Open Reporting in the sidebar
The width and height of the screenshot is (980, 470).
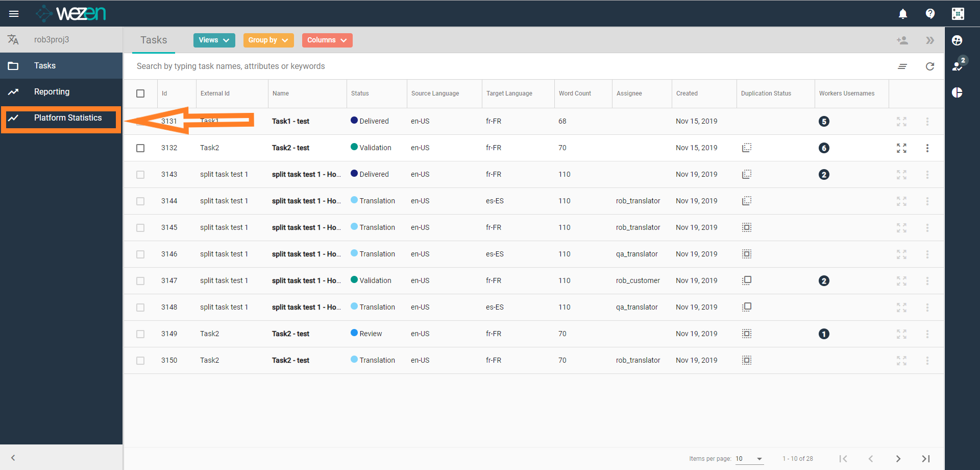[x=61, y=91]
